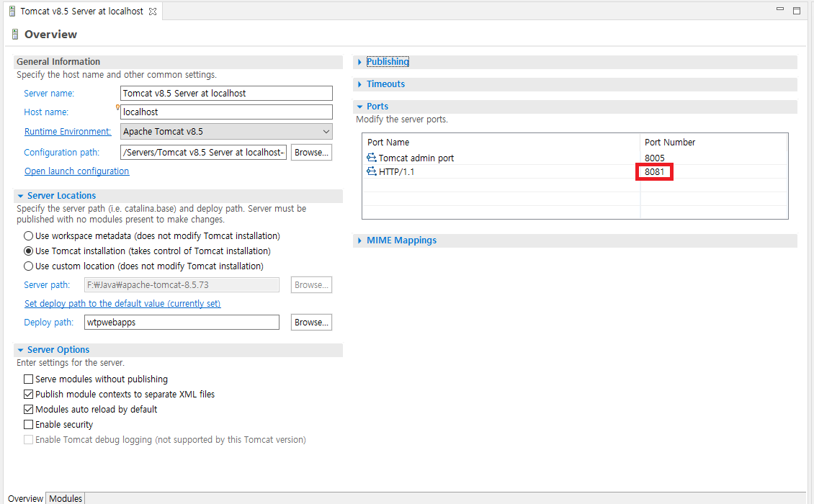The image size is (814, 504).
Task: Click the hint marker beside the Host name field
Action: (118, 107)
